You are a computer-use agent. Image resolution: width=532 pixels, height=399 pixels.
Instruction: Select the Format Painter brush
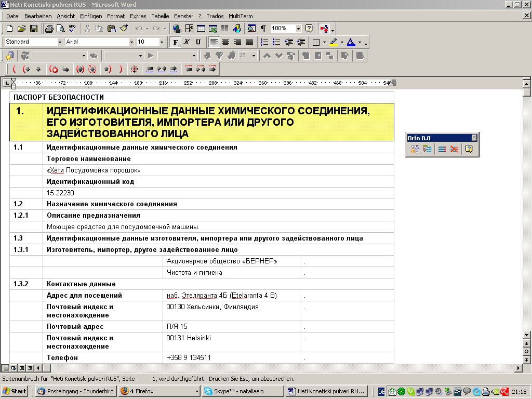[x=124, y=29]
